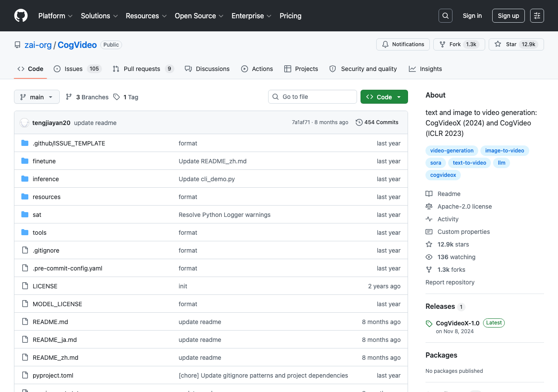Select the text-to-video topic tag
The image size is (558, 392).
470,163
